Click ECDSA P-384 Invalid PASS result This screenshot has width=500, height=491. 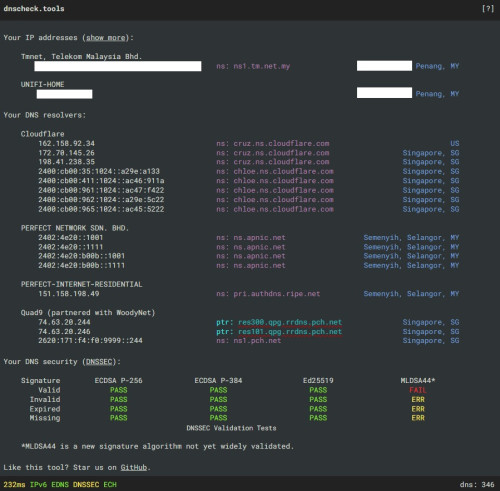218,399
